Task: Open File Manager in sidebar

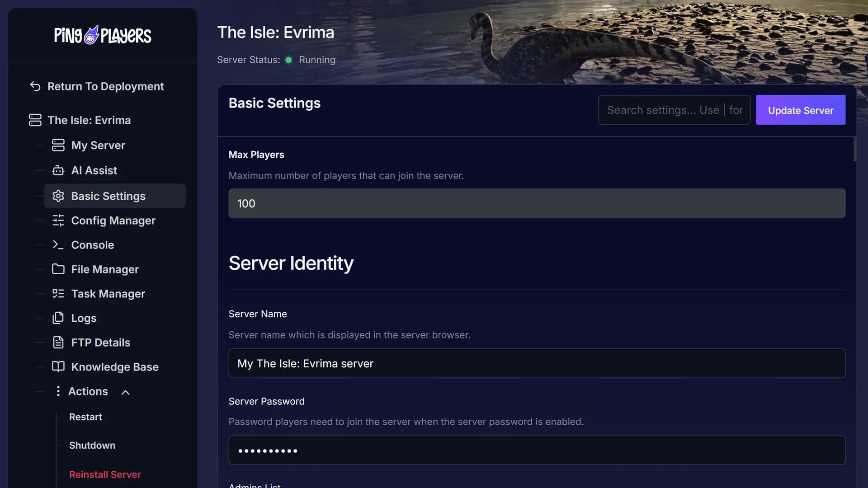Action: (105, 269)
